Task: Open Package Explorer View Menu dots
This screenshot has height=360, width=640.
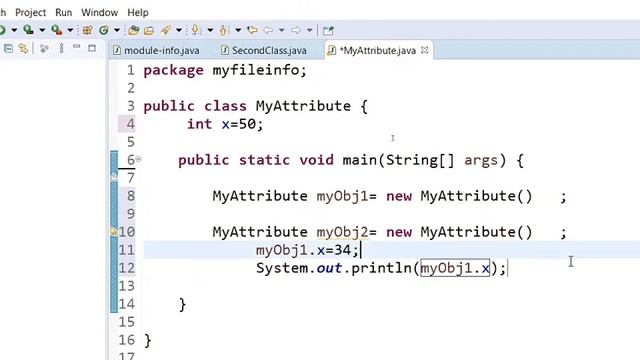Action: (61, 49)
